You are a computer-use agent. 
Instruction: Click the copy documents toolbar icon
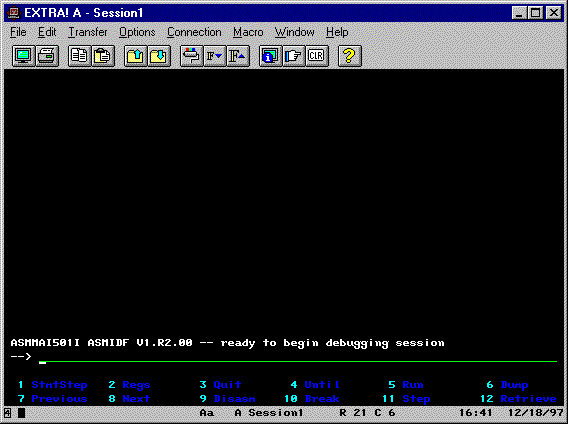click(80, 56)
